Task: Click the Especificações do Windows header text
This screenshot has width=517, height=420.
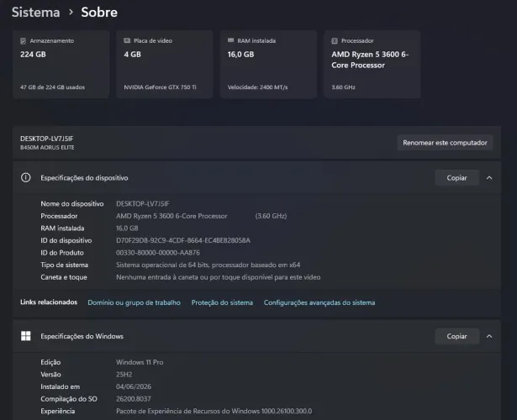Action: (x=82, y=336)
